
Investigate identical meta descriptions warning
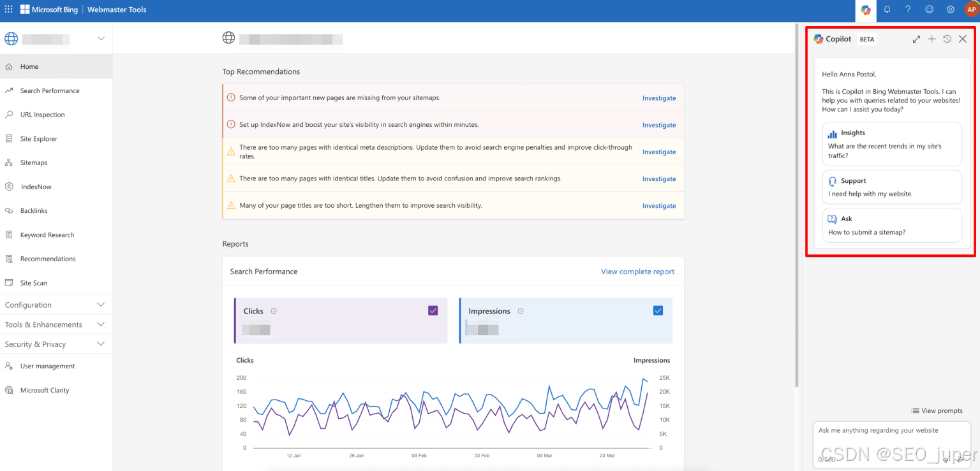(659, 152)
